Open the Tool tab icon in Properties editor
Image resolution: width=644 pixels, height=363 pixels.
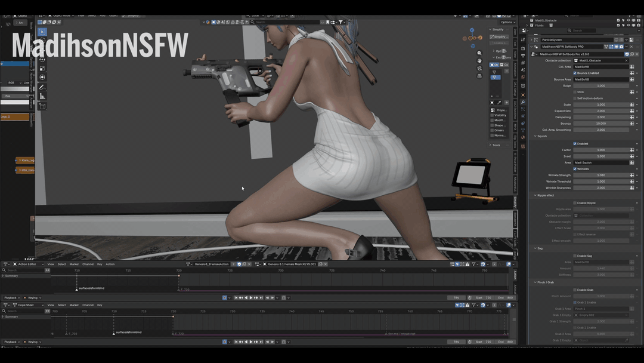point(523,40)
